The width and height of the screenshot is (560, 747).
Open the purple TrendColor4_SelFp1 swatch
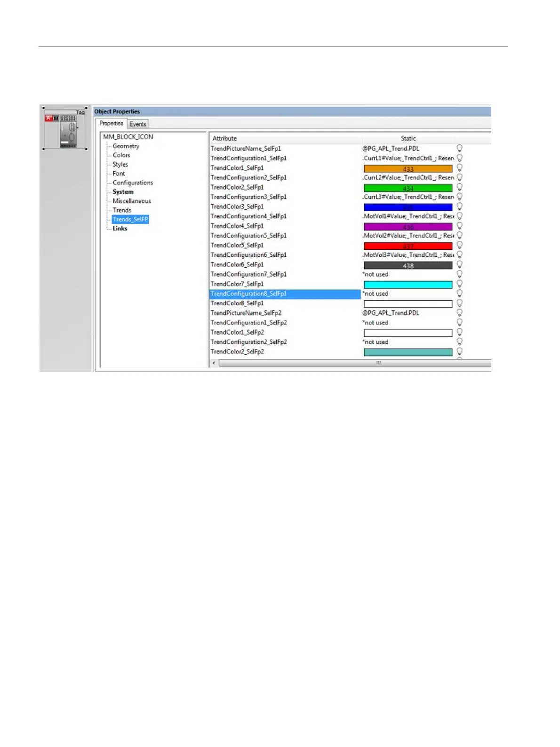pos(408,226)
